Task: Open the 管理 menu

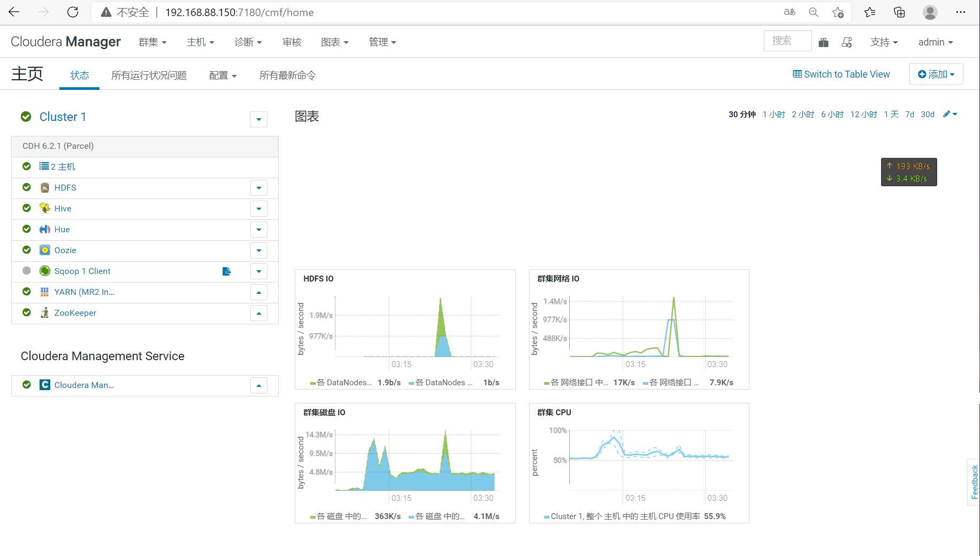Action: pyautogui.click(x=382, y=42)
